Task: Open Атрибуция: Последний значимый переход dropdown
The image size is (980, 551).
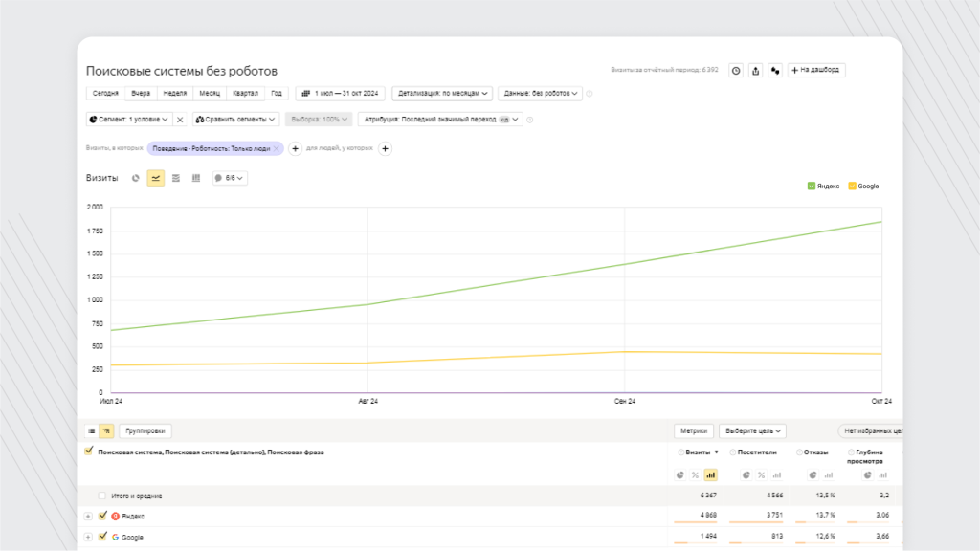Action: click(440, 120)
